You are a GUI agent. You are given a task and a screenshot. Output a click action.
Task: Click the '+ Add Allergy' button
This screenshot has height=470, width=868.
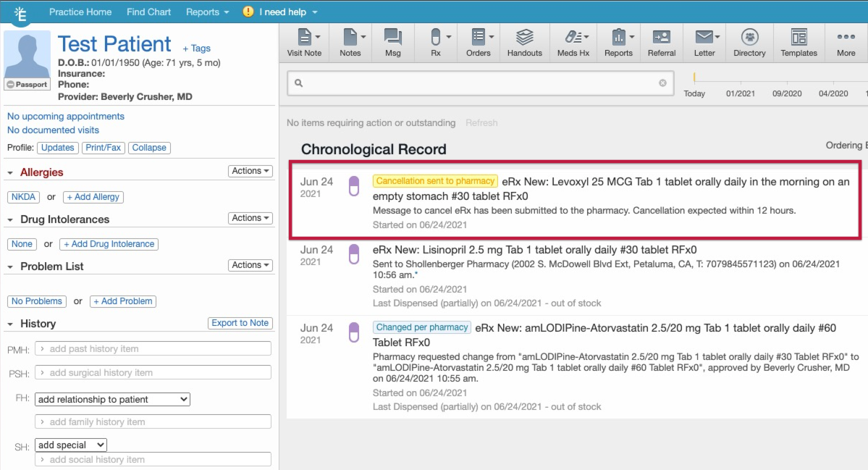[x=93, y=197]
